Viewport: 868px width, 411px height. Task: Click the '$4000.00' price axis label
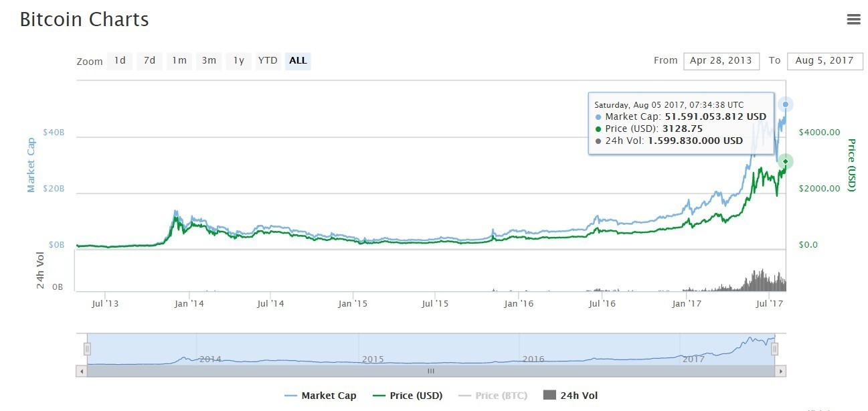(x=820, y=132)
